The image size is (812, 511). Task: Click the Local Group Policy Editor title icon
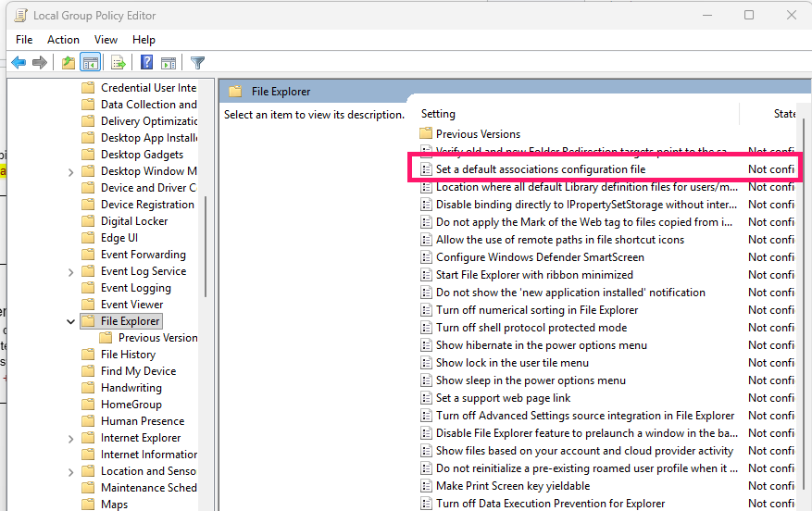20,16
